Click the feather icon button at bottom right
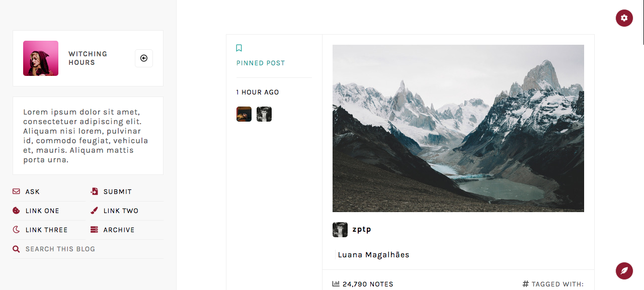This screenshot has height=290, width=644. [624, 270]
